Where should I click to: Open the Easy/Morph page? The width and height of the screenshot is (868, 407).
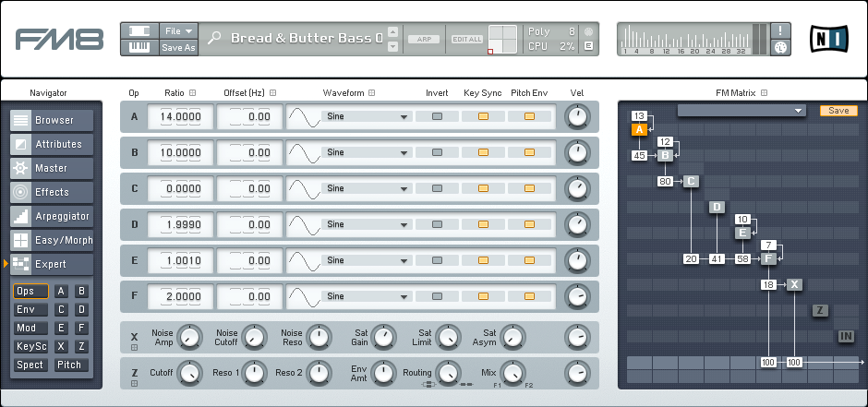[x=52, y=240]
